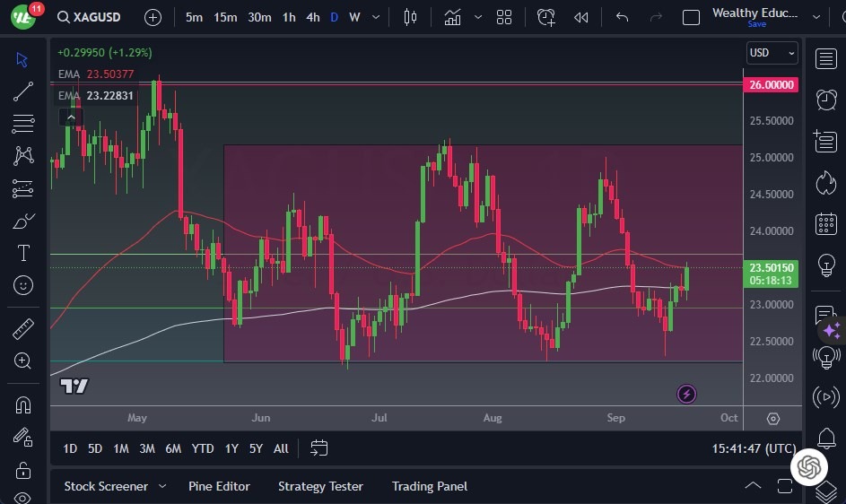Image resolution: width=846 pixels, height=504 pixels.
Task: Start Bar Replay with the rewind icon
Action: pos(581,17)
